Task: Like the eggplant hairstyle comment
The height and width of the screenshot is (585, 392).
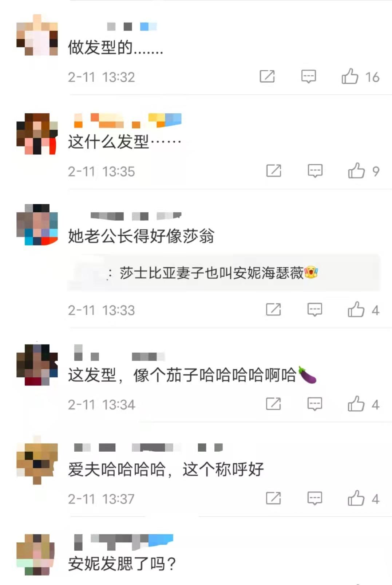Action: click(356, 404)
